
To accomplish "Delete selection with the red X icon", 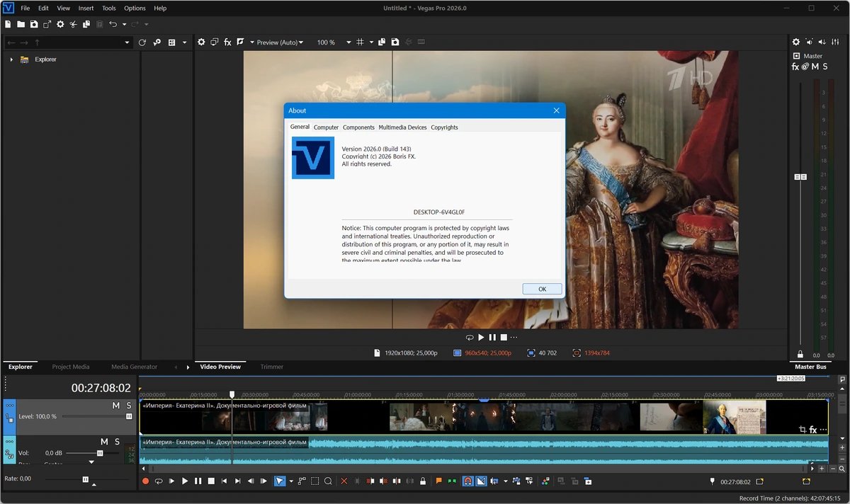I will [344, 481].
